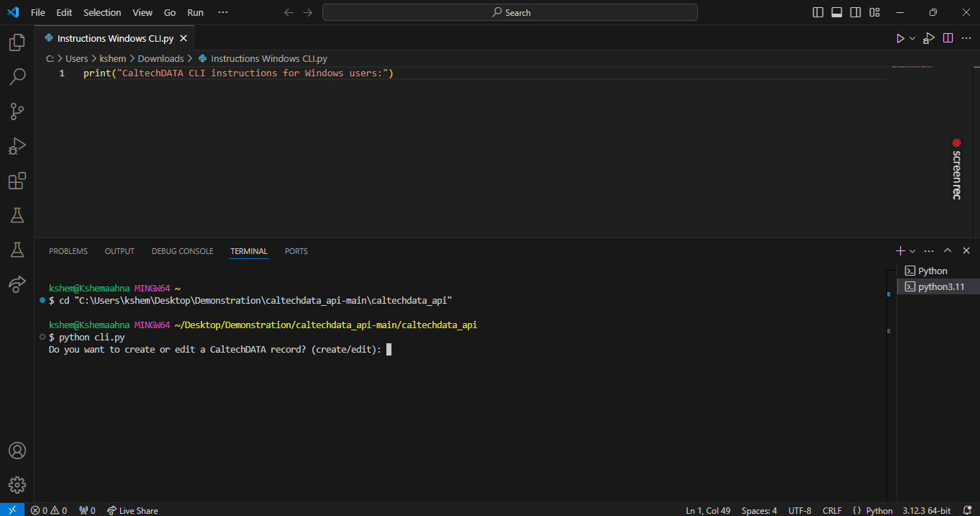Change indentation via Spaces: 4
980x516 pixels.
[x=759, y=510]
